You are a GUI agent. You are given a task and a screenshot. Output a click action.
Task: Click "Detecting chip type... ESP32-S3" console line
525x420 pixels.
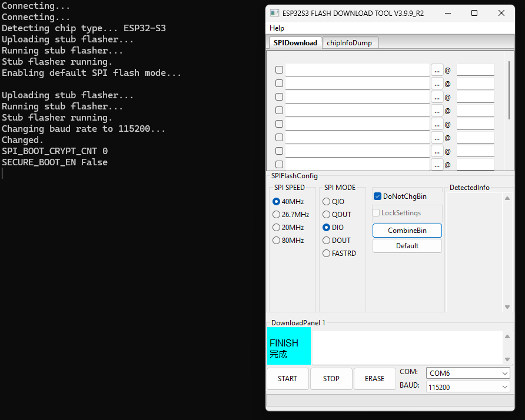(x=84, y=28)
